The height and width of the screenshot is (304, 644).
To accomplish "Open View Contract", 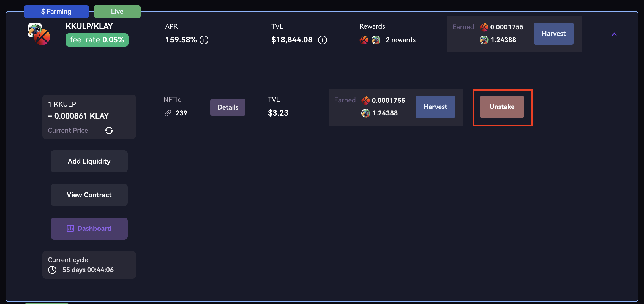I will (89, 195).
